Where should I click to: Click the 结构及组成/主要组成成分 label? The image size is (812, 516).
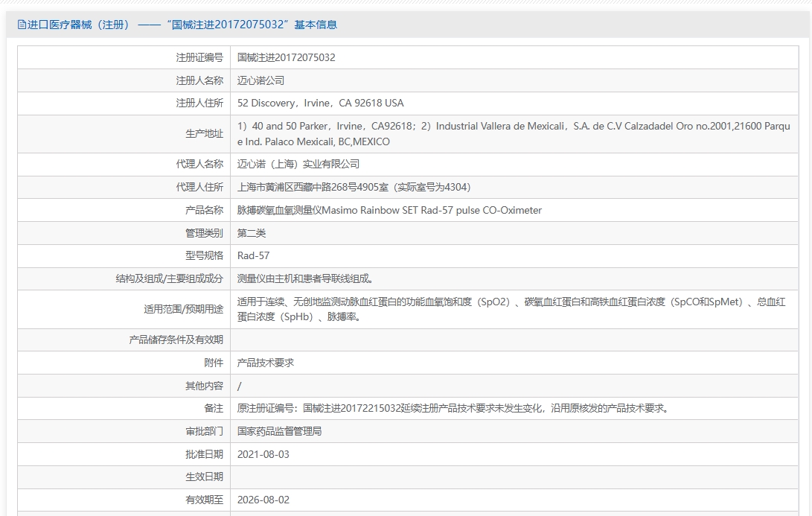pos(170,278)
